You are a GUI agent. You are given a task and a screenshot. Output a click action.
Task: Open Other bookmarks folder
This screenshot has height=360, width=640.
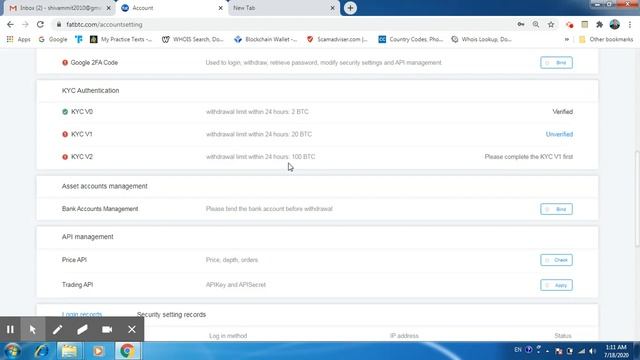606,39
